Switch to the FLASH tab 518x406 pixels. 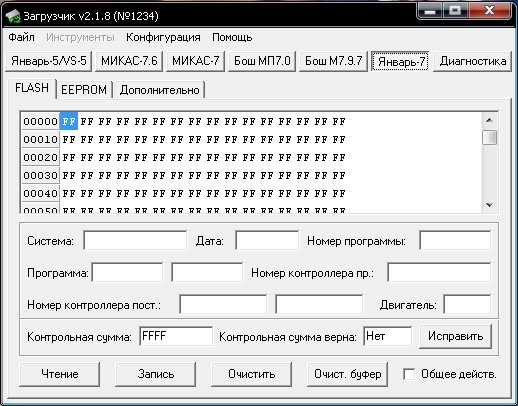32,88
